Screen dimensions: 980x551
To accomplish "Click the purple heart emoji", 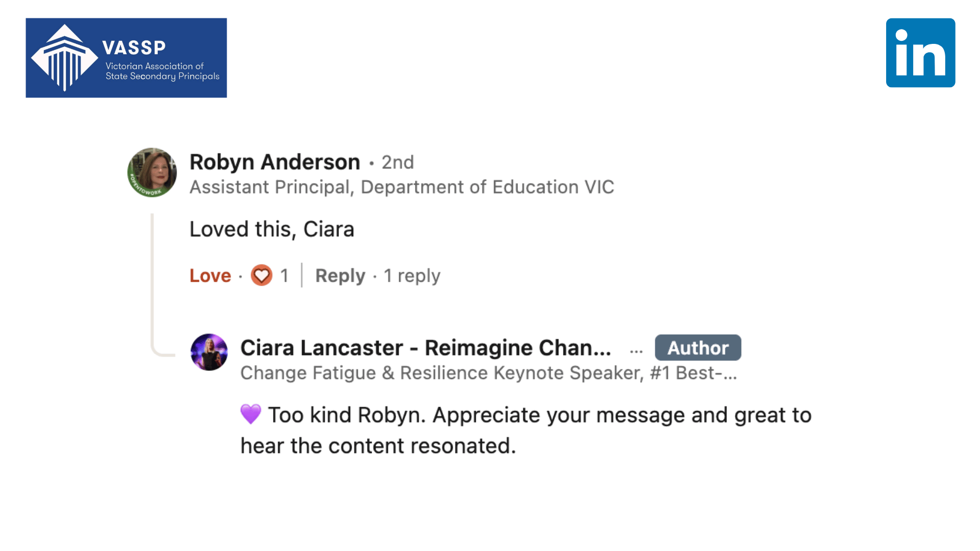I will click(251, 414).
